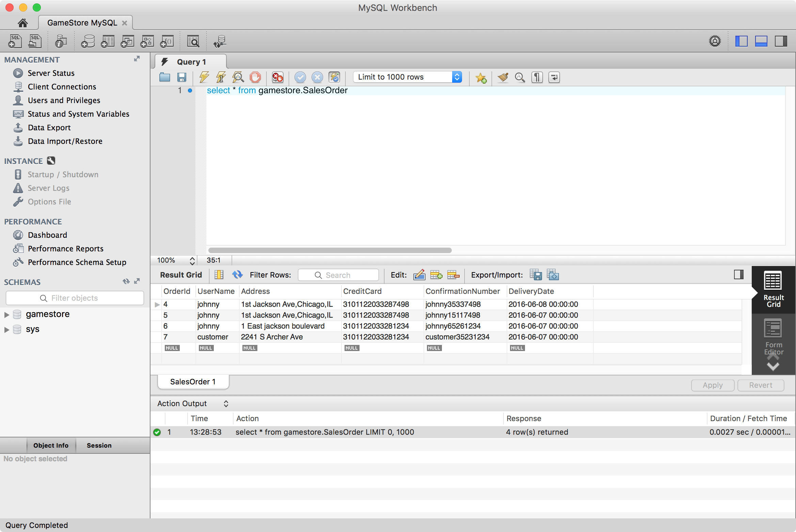Expand the Management section icon

tap(137, 59)
